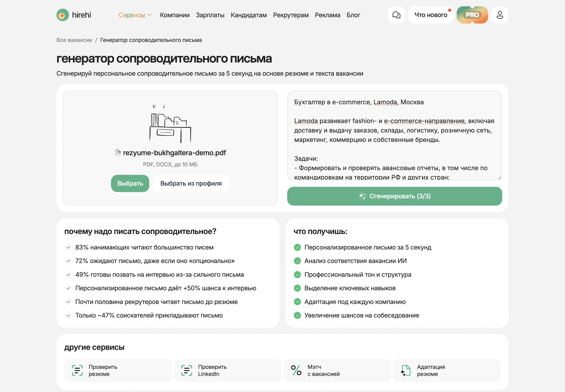Click the hirehi logo icon

pyautogui.click(x=63, y=15)
